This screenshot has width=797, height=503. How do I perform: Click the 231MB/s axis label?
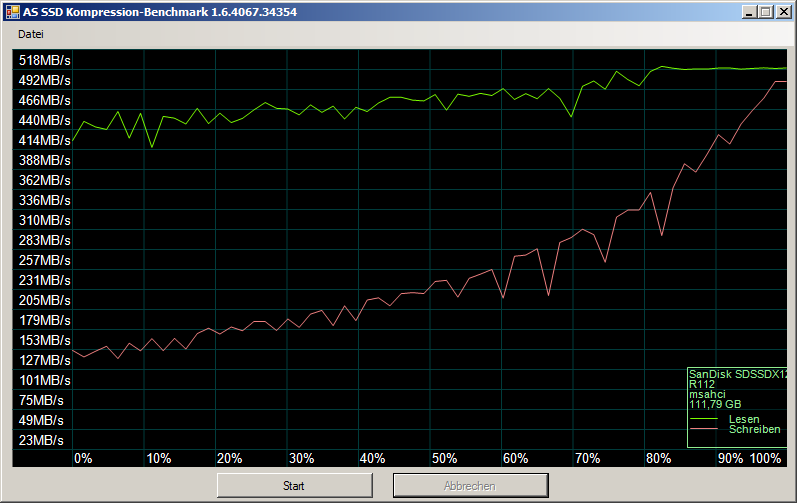(x=44, y=280)
